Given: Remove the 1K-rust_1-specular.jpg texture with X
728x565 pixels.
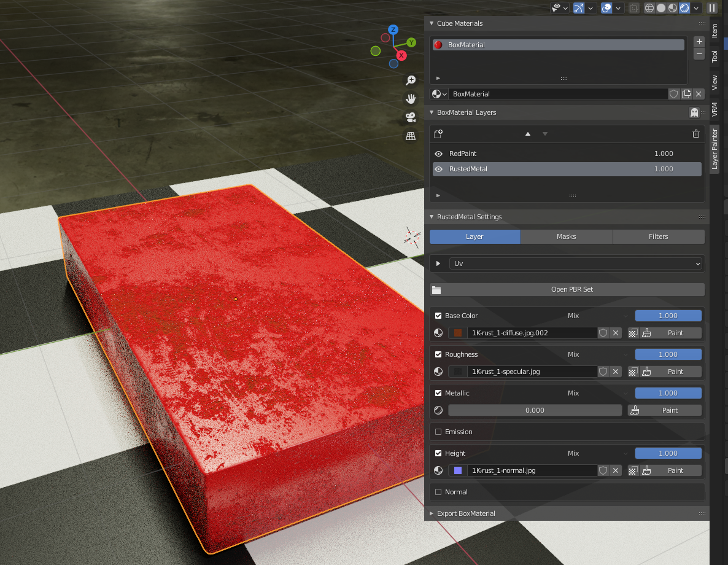Looking at the screenshot, I should click(x=616, y=371).
